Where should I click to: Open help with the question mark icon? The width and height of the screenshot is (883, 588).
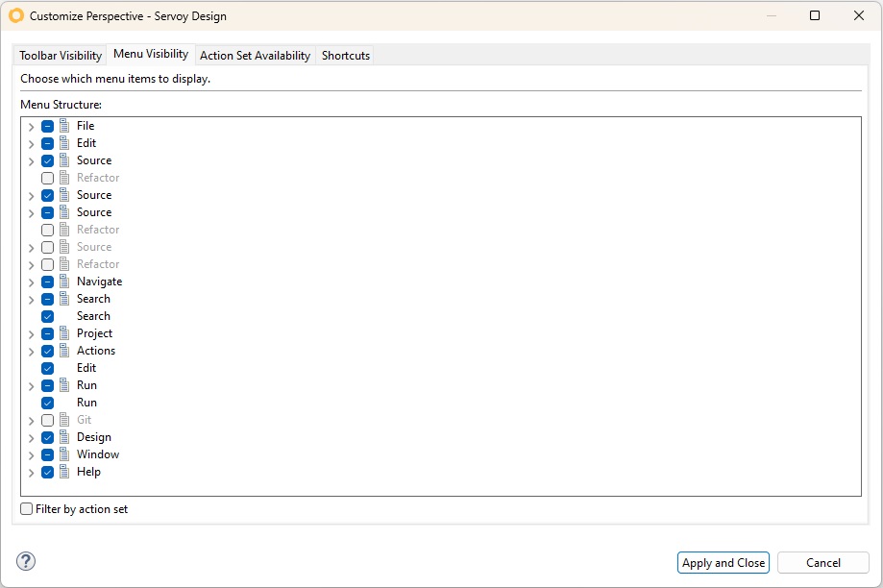[x=26, y=562]
